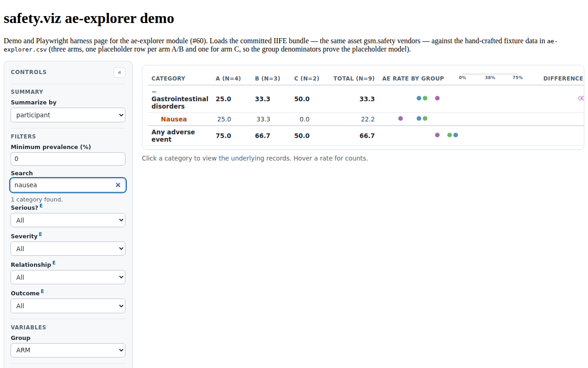Click the safety.viz ae-explorer demo heading

[89, 18]
